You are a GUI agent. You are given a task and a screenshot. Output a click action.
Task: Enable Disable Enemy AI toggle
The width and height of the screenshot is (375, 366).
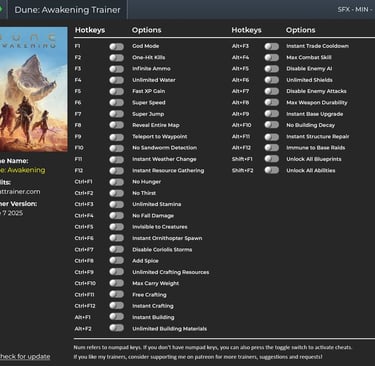coord(272,69)
